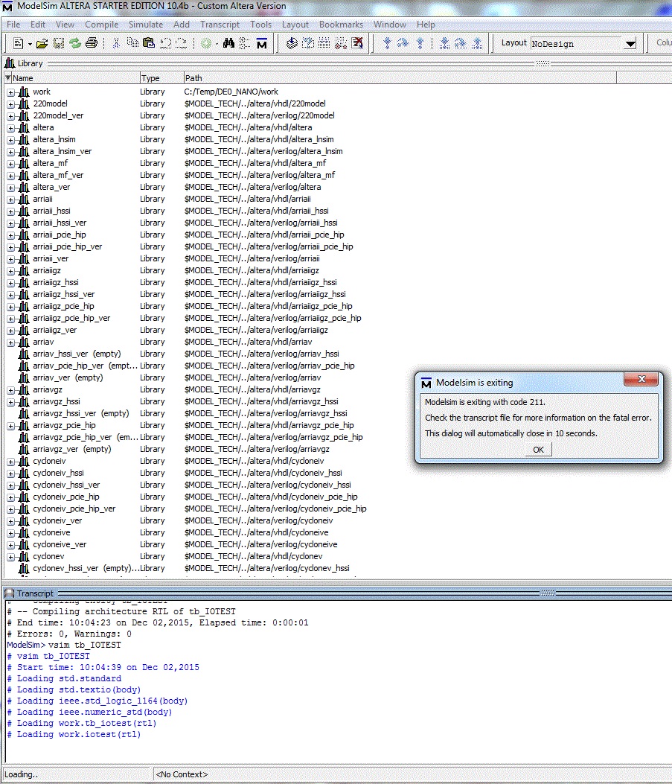Sort libraries by Type column header

tap(161, 78)
